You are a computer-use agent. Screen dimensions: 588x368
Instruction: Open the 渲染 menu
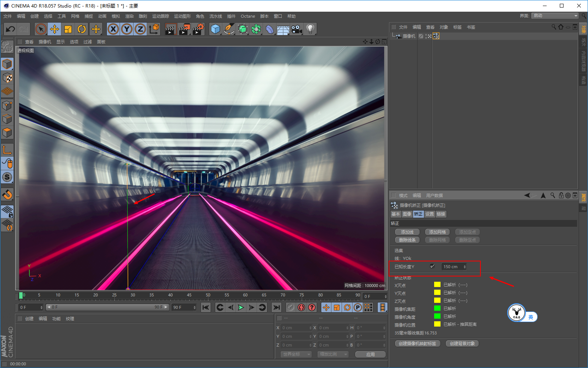[129, 16]
